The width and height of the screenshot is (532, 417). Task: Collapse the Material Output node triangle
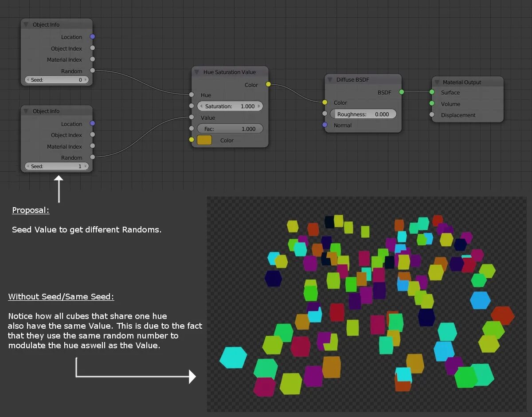pos(436,82)
